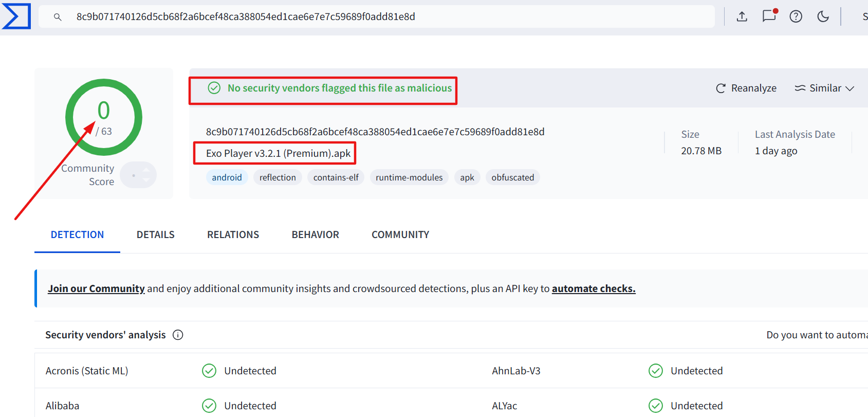Open the notifications comment icon
Viewport: 868px width, 417px height.
[769, 16]
